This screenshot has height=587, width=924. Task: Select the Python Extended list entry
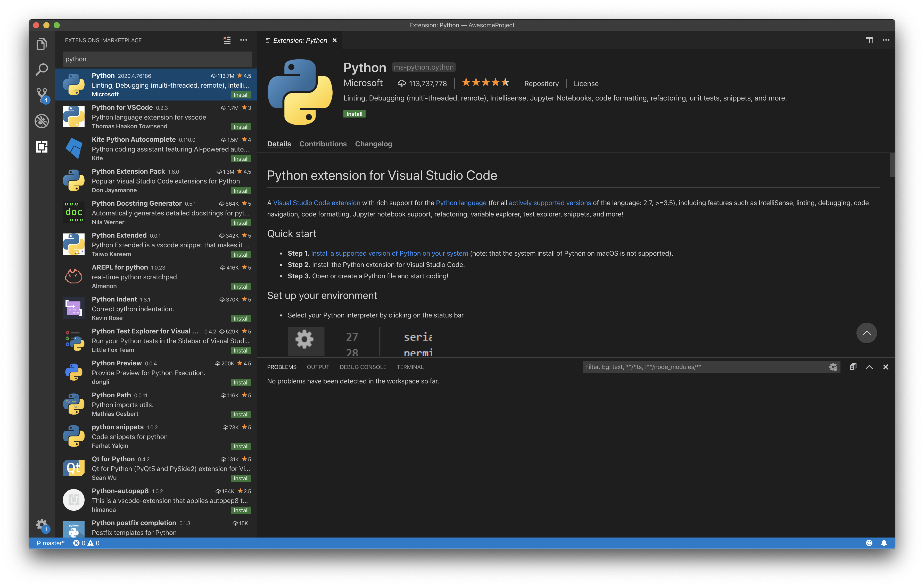(x=155, y=244)
